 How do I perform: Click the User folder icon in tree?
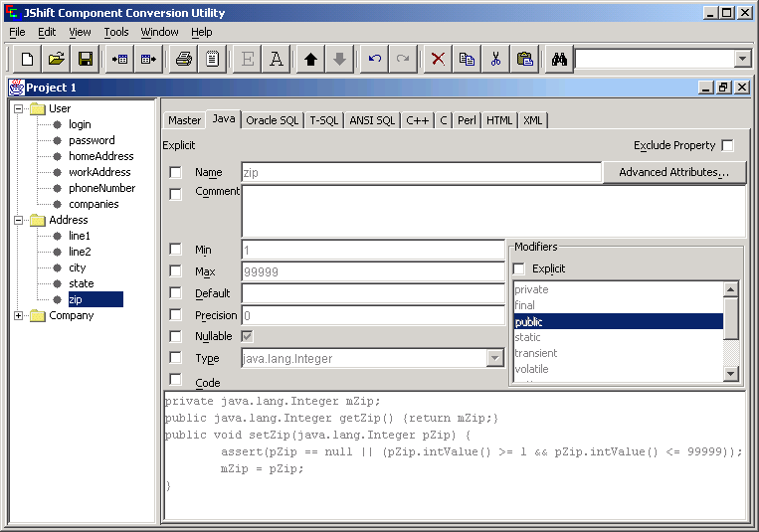pyautogui.click(x=37, y=109)
